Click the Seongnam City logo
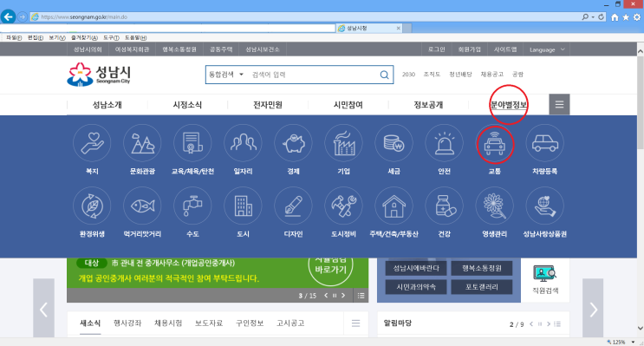644x346 pixels. (99, 75)
